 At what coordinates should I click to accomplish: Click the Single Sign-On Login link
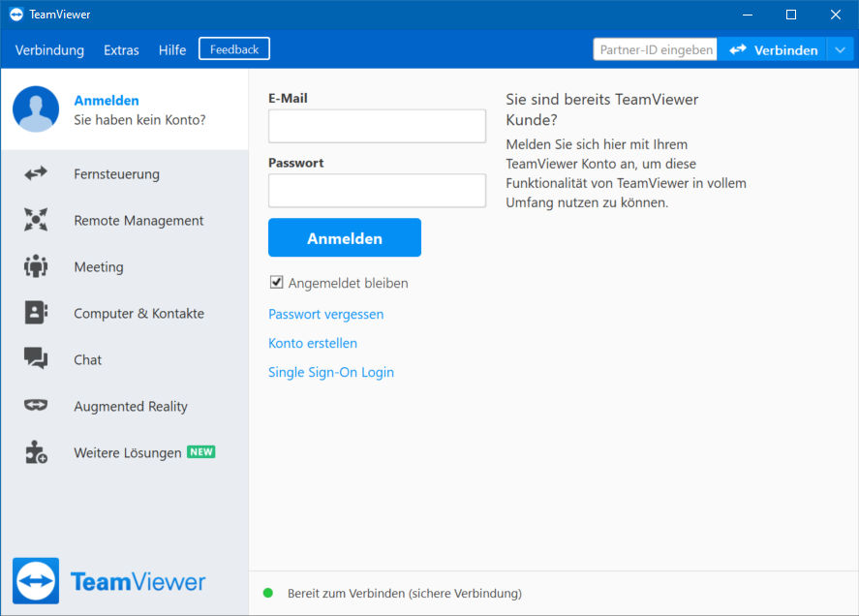tap(331, 372)
